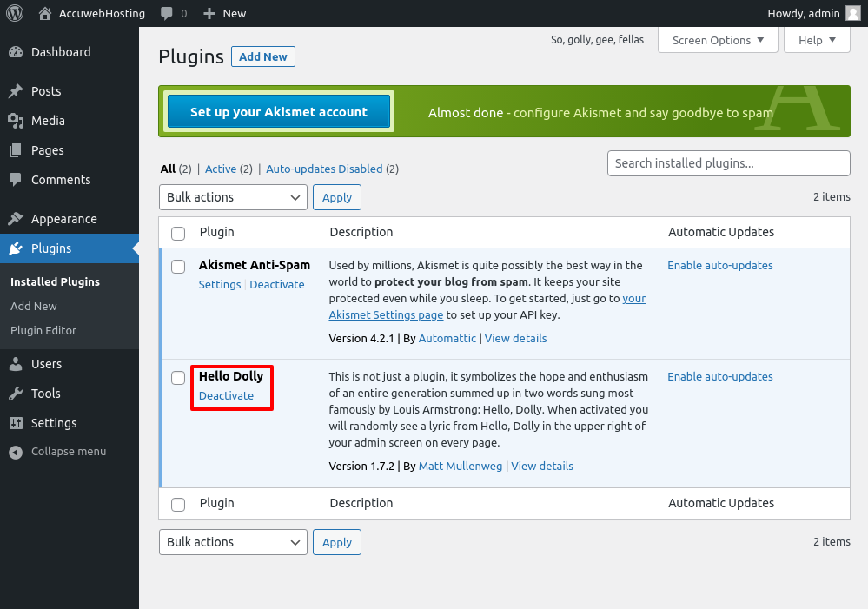Filter by Auto-updates Disabled

tap(324, 169)
